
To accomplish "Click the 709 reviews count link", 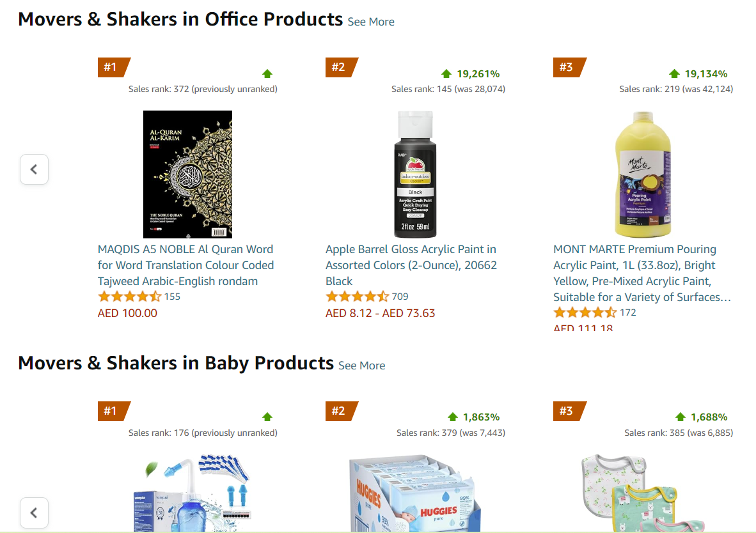I will (400, 297).
